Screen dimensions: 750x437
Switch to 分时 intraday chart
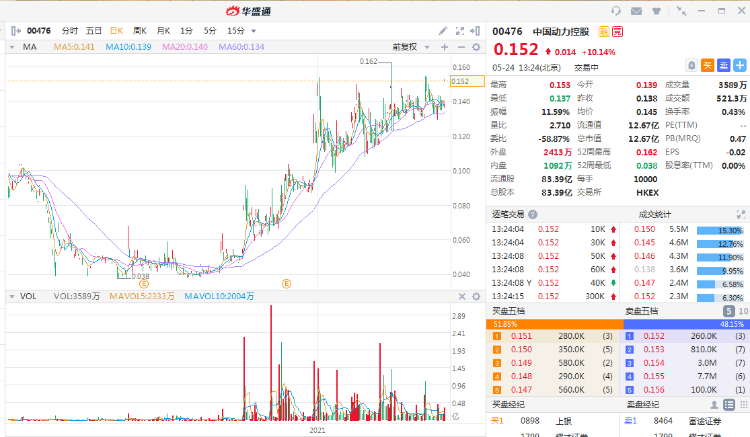(70, 31)
